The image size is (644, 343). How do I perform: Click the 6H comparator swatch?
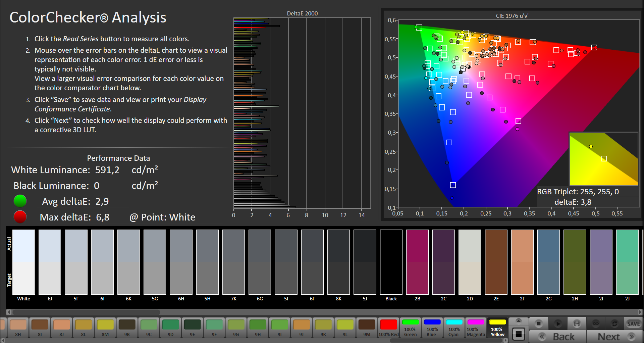coord(181,262)
